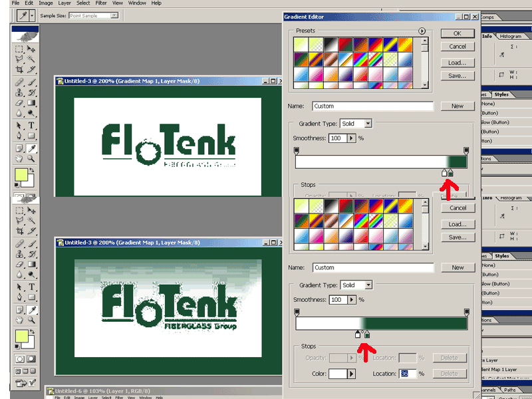Switch to Standard Mode editing in lower toolbox
Viewport: 532px width, 399px height.
click(x=20, y=359)
